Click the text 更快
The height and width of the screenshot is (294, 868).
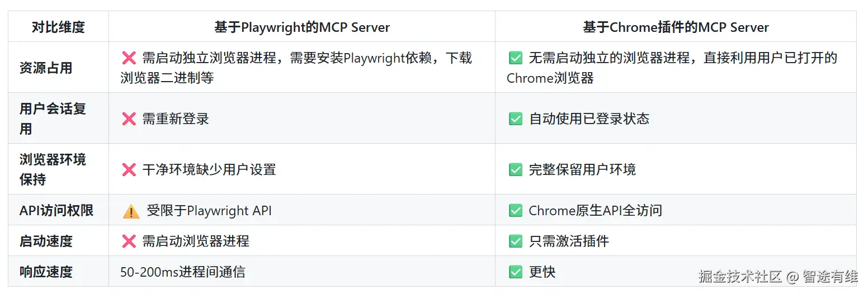click(542, 272)
